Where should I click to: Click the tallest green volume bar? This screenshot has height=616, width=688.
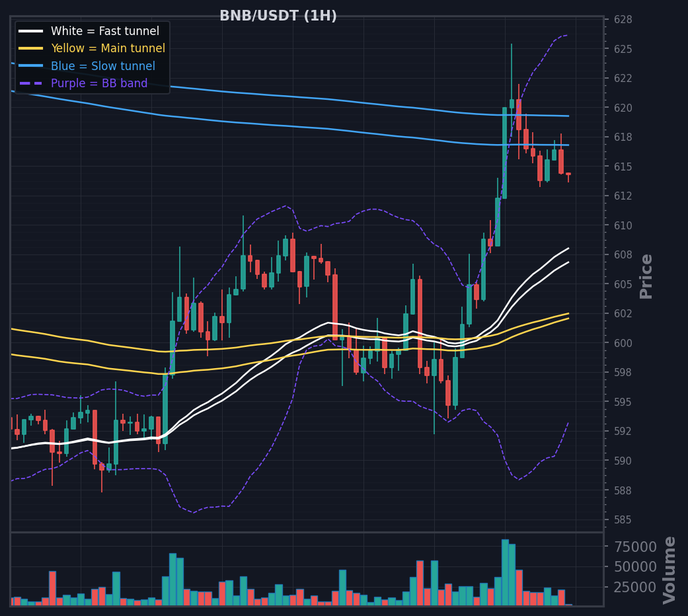[505, 572]
